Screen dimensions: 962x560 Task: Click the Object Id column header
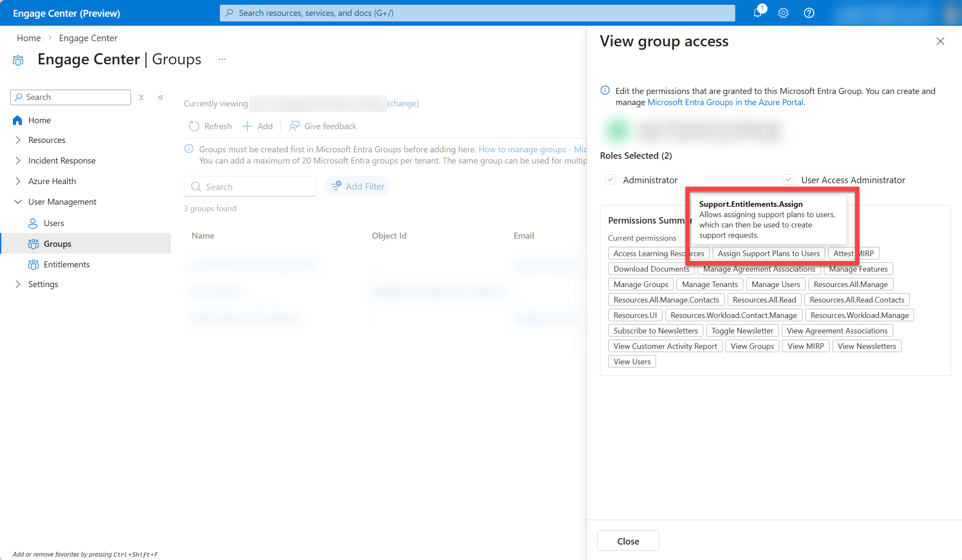click(389, 236)
